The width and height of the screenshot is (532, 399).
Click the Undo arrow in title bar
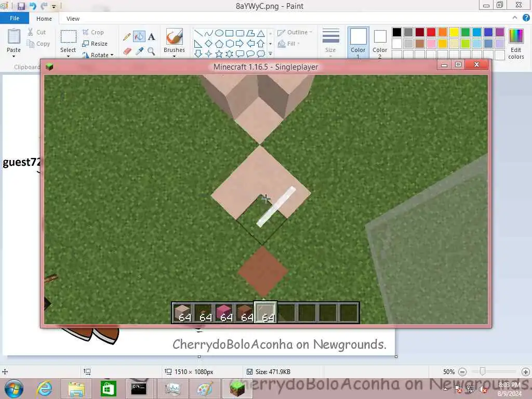point(33,6)
